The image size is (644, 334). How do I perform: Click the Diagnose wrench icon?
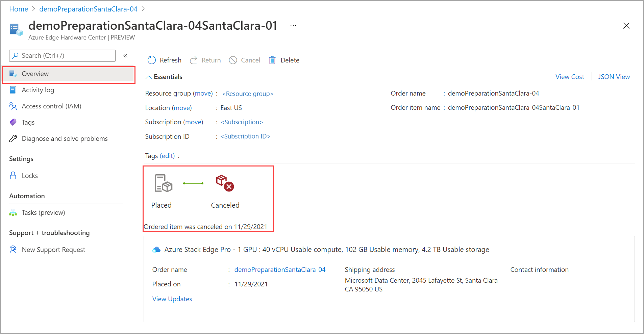pyautogui.click(x=13, y=138)
